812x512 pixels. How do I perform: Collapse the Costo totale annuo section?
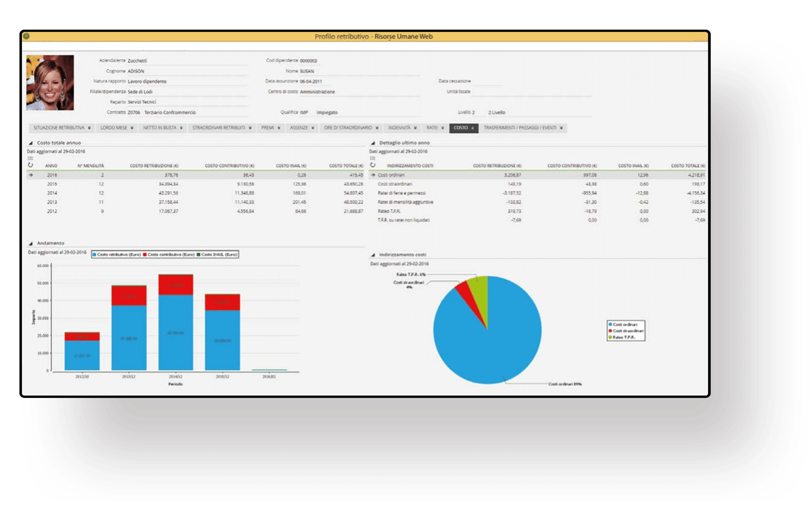pyautogui.click(x=31, y=143)
